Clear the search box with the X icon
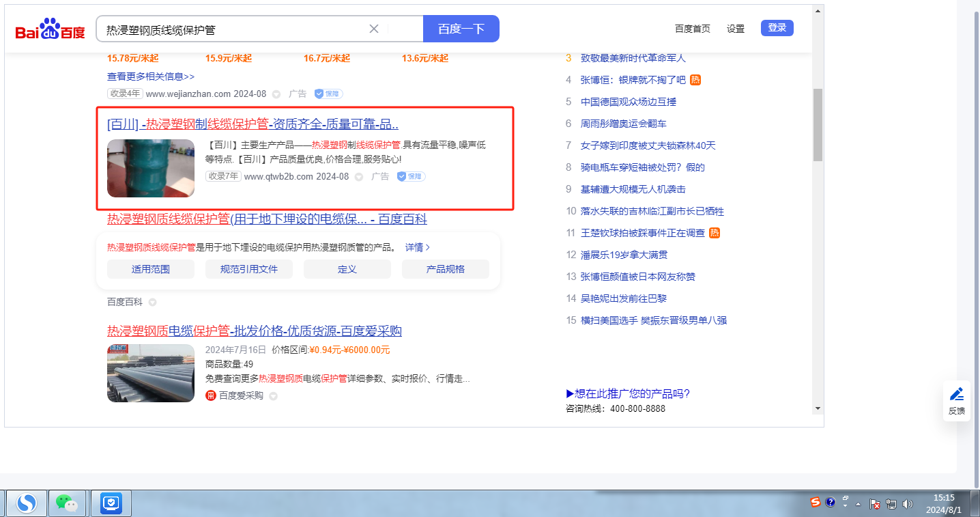This screenshot has width=980, height=517. [x=374, y=29]
